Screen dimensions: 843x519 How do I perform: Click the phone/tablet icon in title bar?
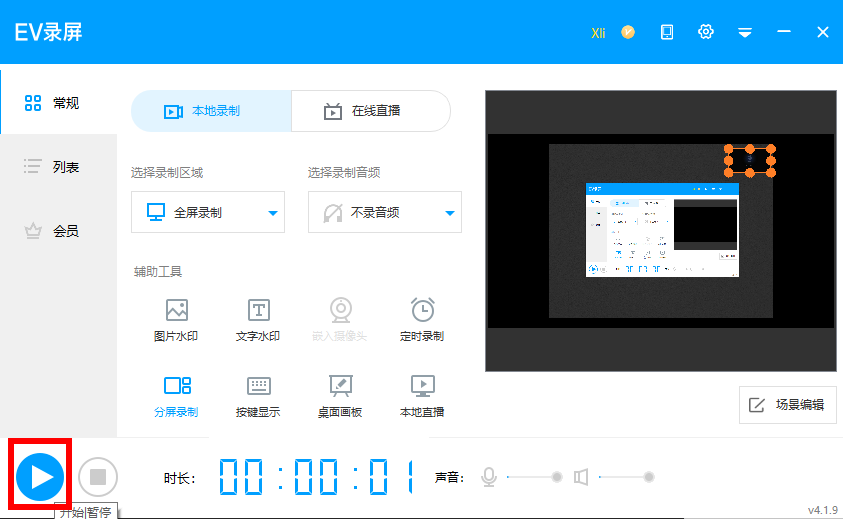[667, 32]
